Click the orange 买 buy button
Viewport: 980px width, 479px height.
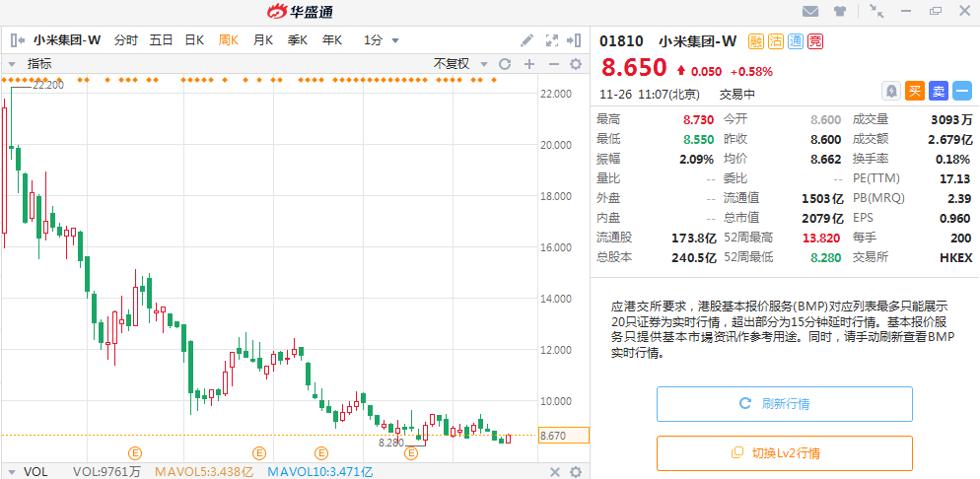pos(914,92)
